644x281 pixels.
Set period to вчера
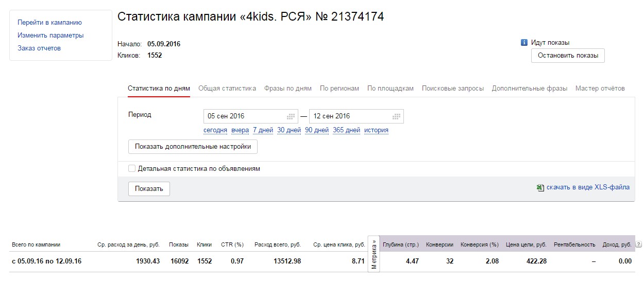coord(240,130)
